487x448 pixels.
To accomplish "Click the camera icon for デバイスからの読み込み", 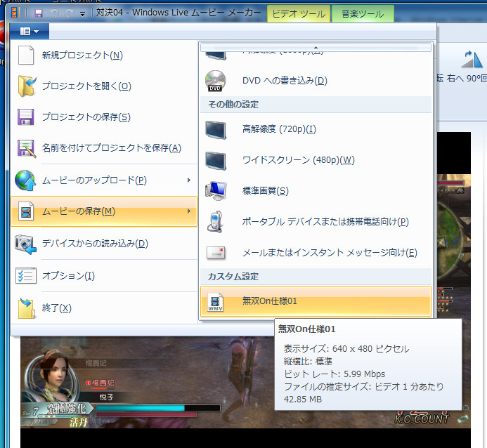I will [25, 244].
